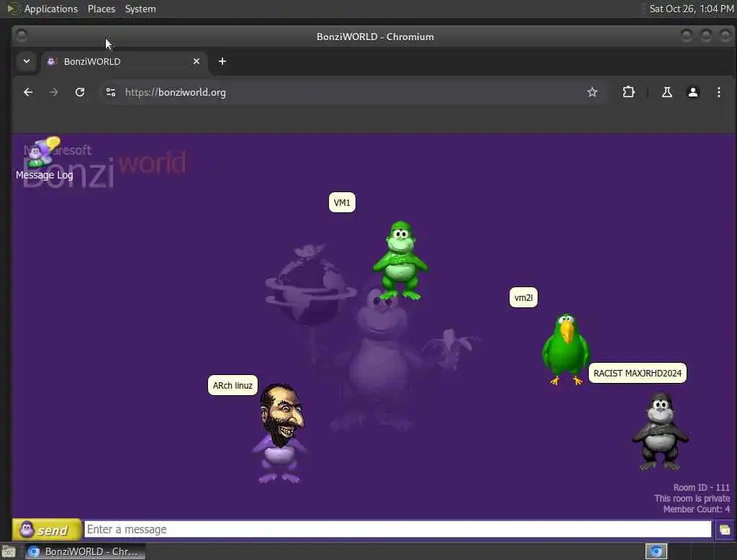Open the Places menu
Screen dimensions: 737x560
pos(101,9)
